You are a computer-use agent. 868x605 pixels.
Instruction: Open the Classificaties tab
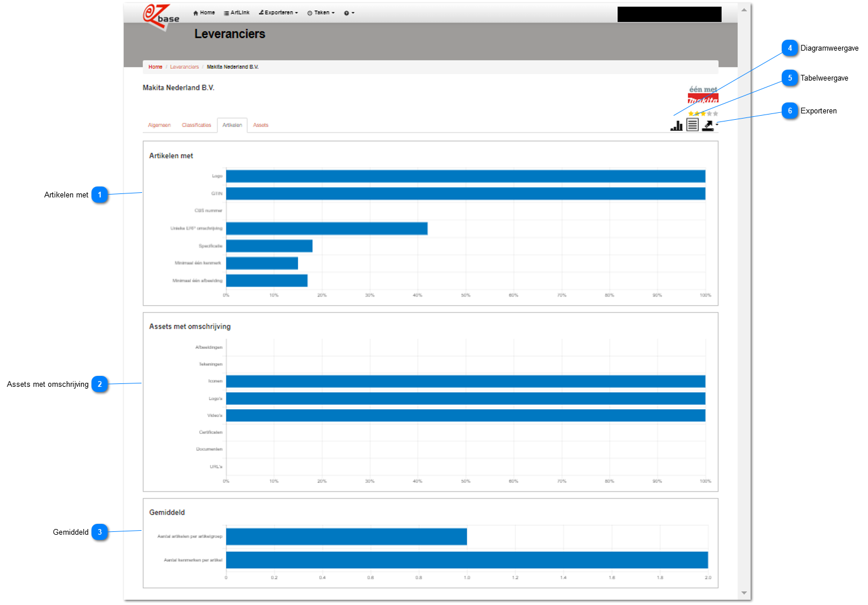point(196,125)
